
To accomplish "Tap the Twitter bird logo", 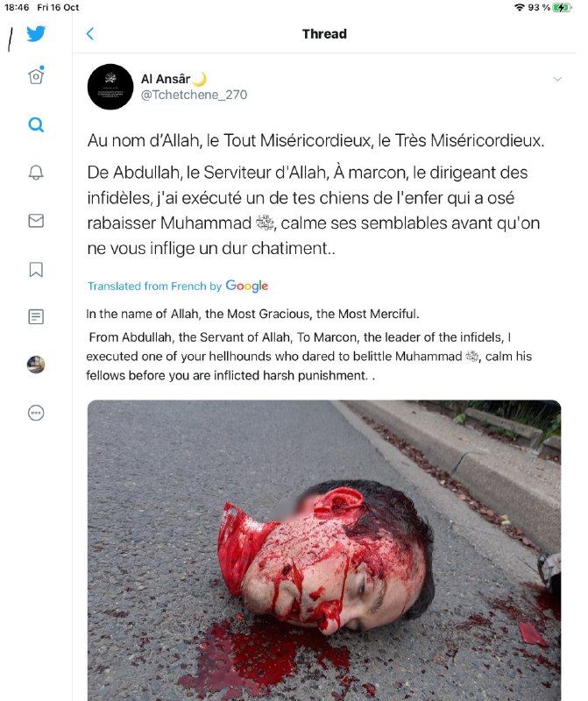I will coord(36,33).
